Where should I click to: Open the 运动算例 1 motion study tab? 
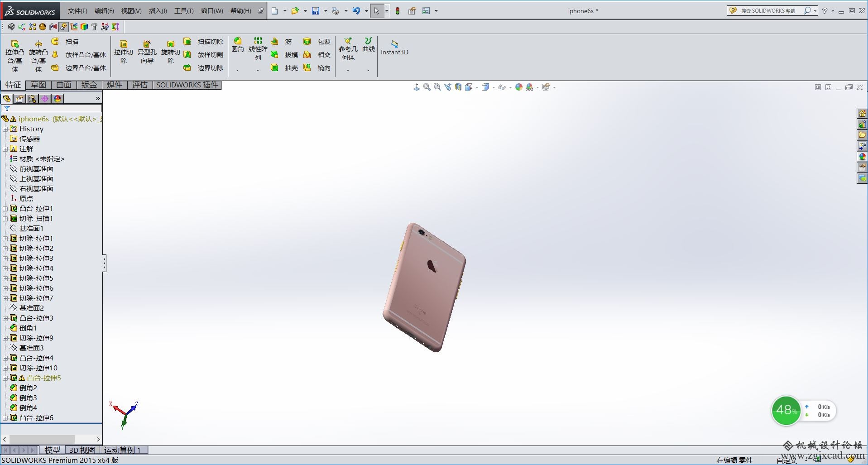[x=123, y=450]
